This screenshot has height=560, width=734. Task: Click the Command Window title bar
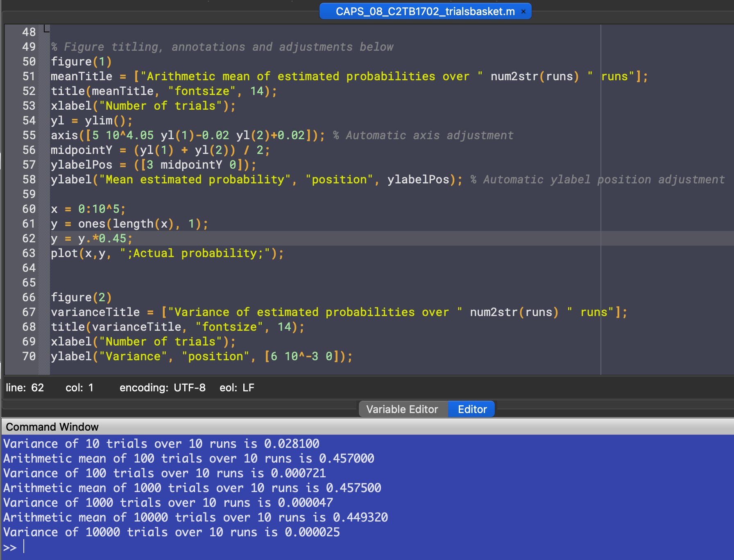tap(52, 427)
